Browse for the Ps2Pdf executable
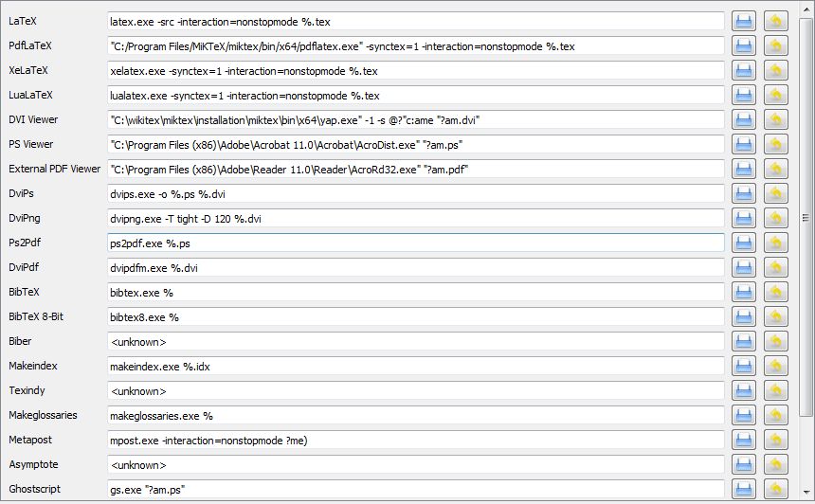The image size is (815, 504). [744, 243]
